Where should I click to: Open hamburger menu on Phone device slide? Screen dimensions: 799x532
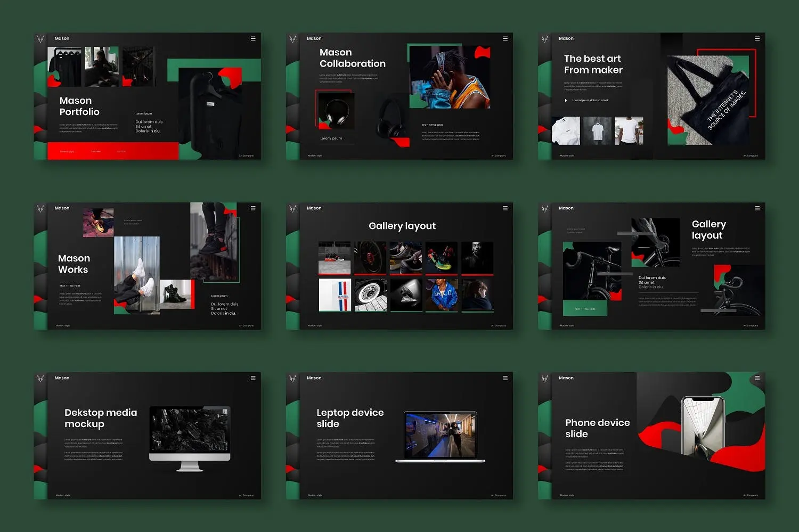[x=757, y=378]
